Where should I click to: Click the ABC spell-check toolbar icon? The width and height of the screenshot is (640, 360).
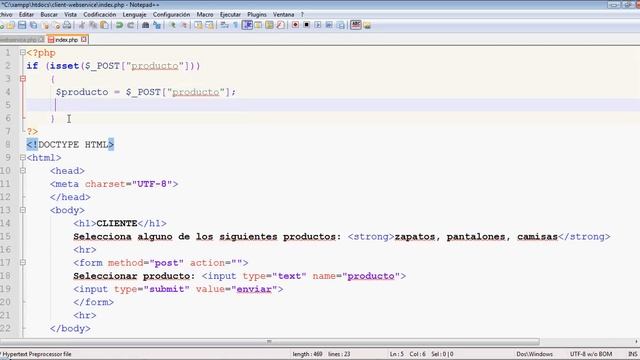356,25
